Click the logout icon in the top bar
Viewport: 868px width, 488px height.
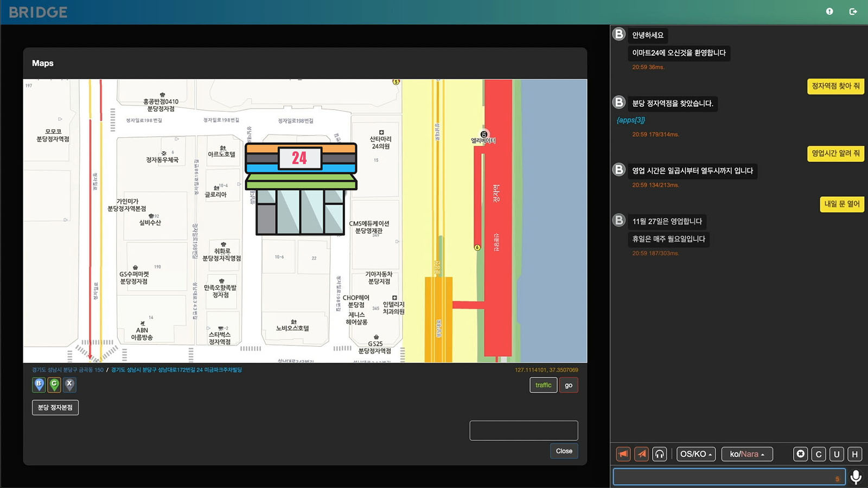pos(852,11)
